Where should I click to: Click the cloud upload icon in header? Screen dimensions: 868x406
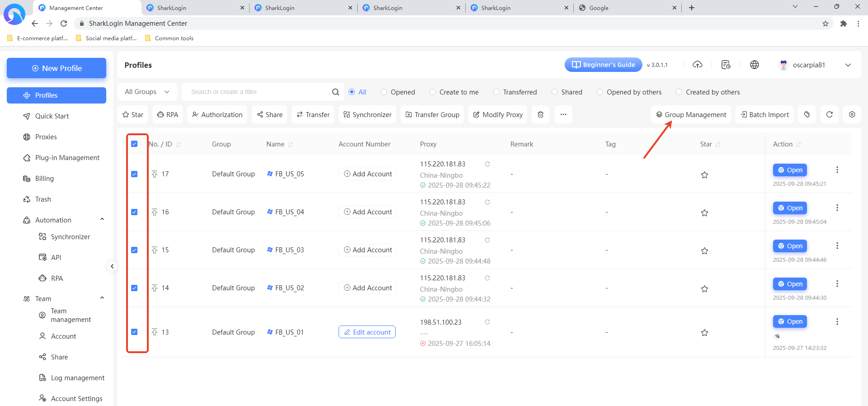click(698, 65)
